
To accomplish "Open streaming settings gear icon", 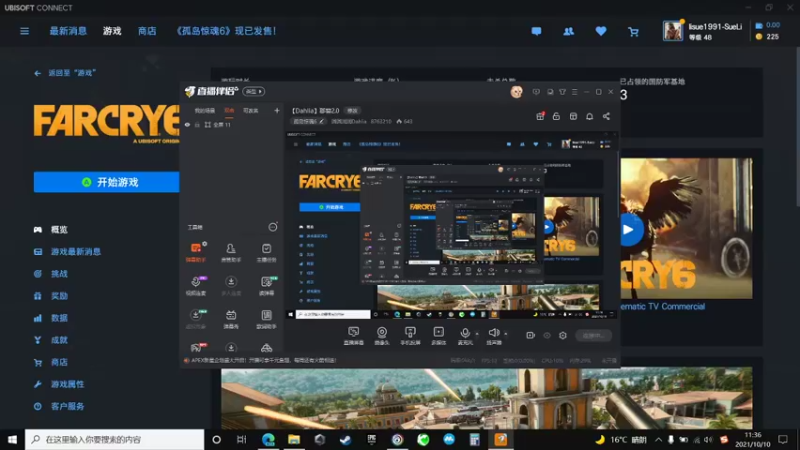I will click(x=563, y=335).
